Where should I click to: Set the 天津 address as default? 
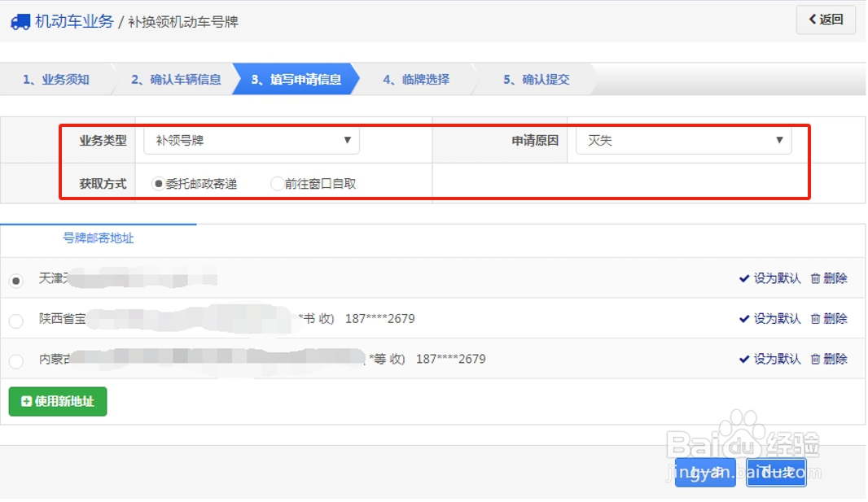[770, 278]
